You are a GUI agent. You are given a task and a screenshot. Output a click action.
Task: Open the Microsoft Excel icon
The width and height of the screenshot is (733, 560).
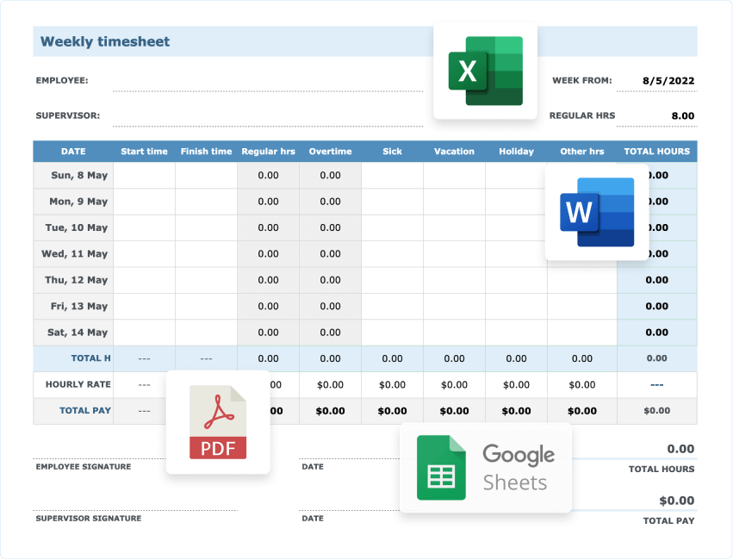(485, 69)
